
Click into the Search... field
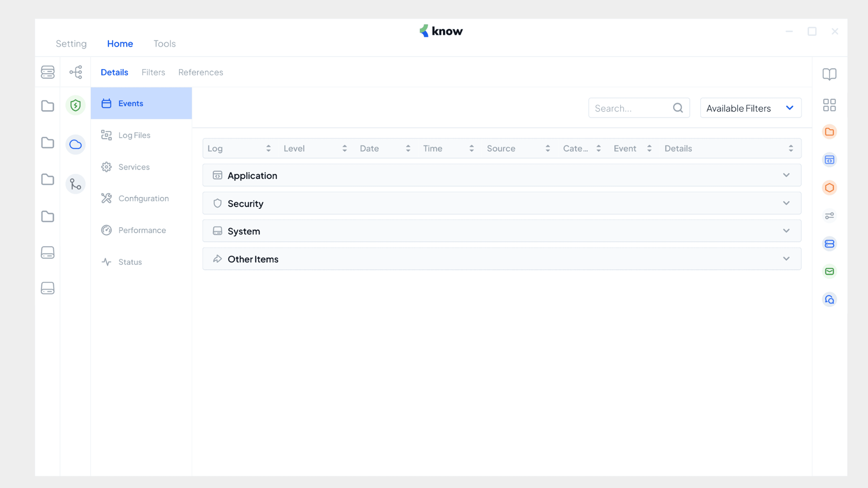click(x=639, y=108)
